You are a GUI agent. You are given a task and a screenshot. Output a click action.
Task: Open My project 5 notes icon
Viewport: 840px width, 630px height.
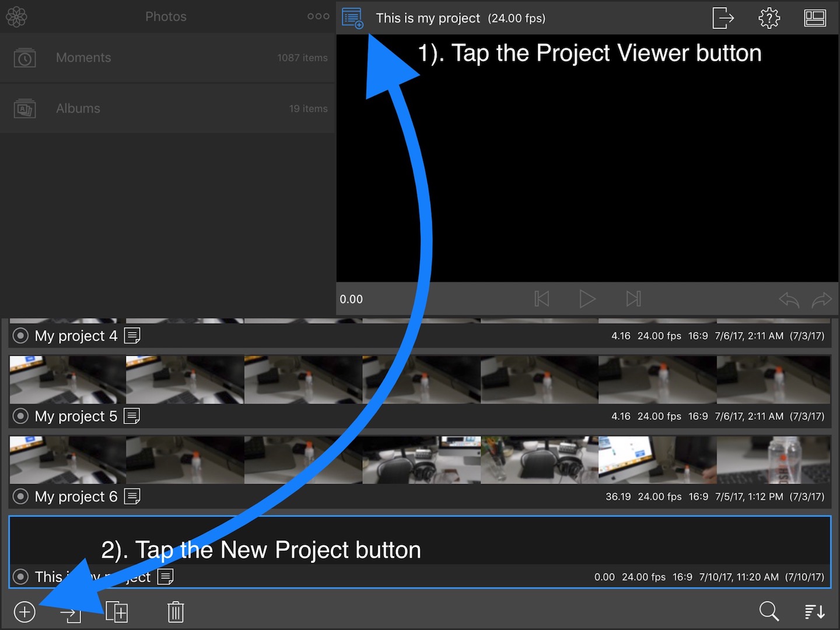(132, 416)
